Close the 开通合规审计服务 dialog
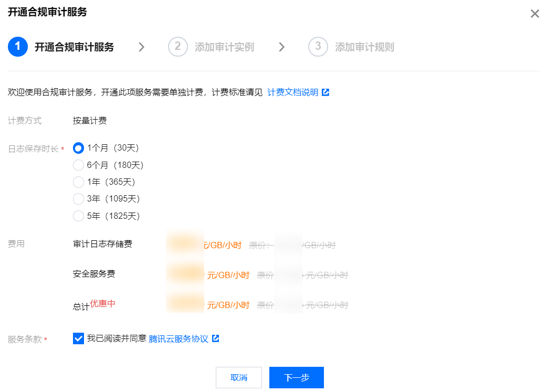The height and width of the screenshot is (392, 546). (x=534, y=14)
